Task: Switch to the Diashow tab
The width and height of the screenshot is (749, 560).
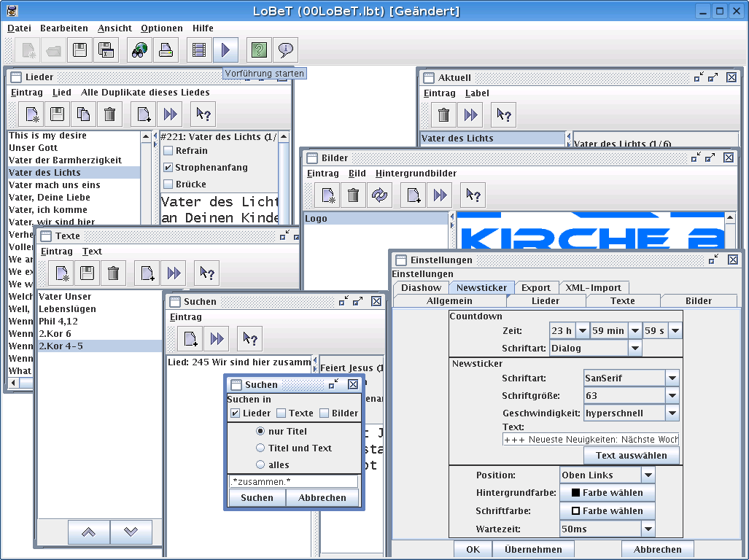Action: 421,287
